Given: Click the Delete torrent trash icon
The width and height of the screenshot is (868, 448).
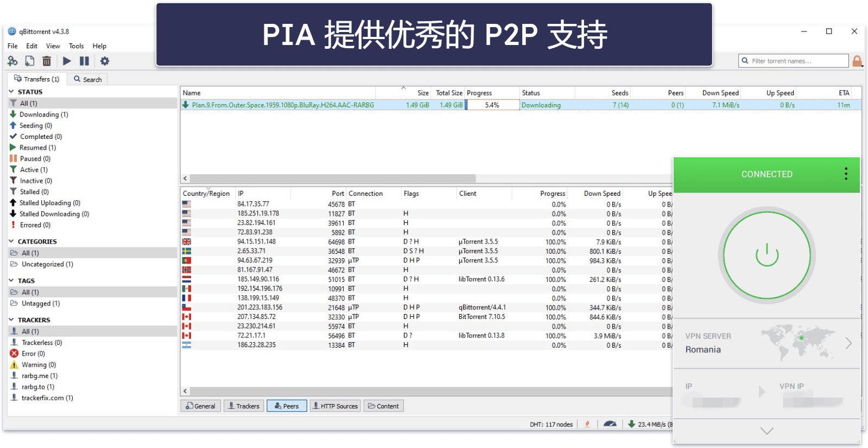Looking at the screenshot, I should [x=47, y=61].
